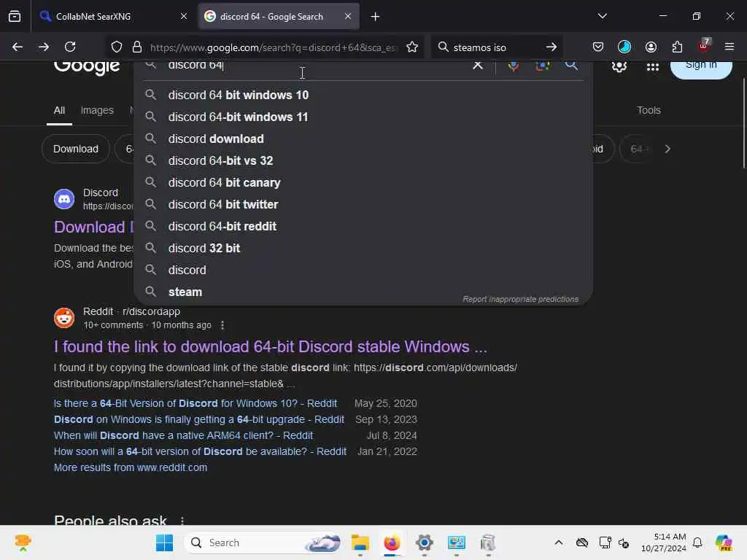The height and width of the screenshot is (560, 747).
Task: Reload the current page
Action: coord(70,47)
